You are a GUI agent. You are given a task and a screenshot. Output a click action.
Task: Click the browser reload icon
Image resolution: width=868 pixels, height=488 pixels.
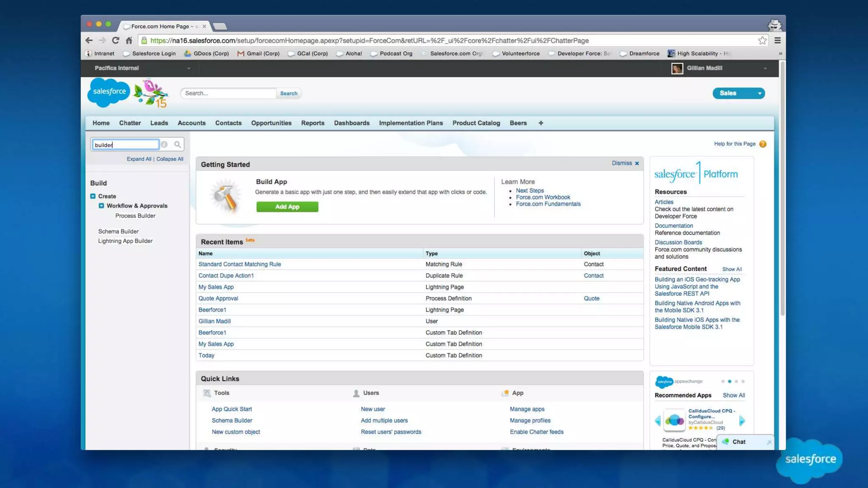point(115,40)
